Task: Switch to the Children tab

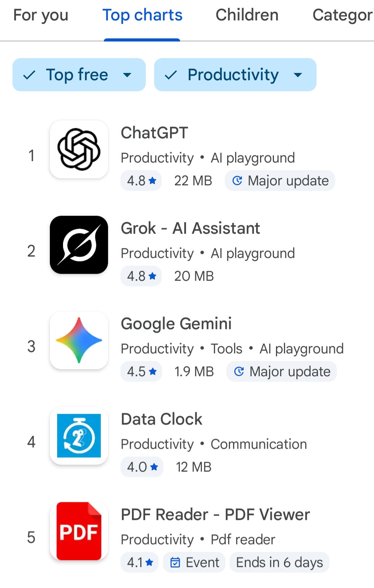Action: (x=247, y=15)
